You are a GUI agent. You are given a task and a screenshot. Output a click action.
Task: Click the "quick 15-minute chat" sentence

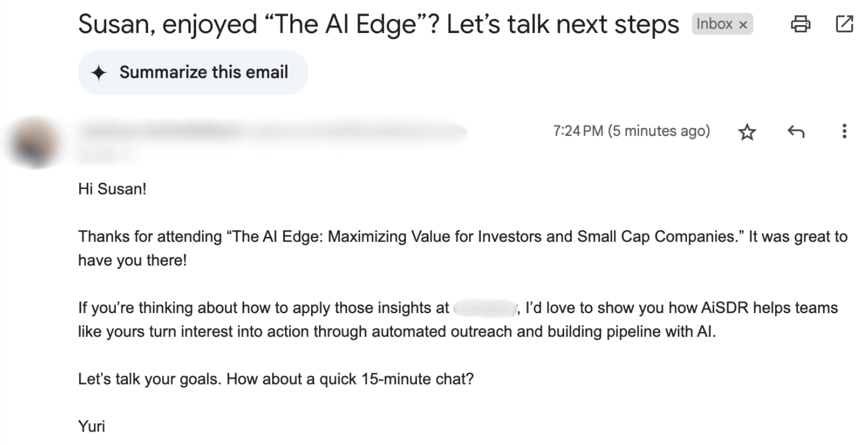pyautogui.click(x=275, y=379)
